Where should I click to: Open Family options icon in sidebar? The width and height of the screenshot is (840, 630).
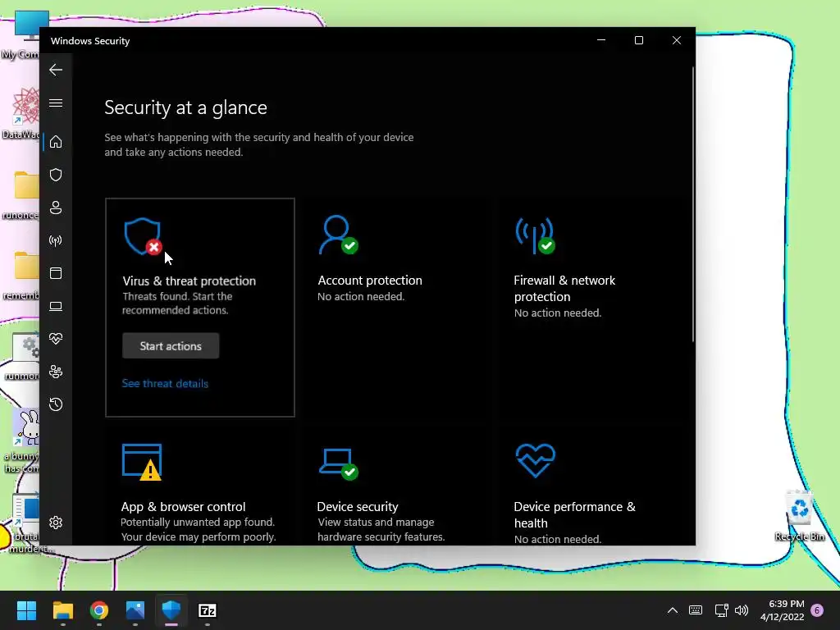[x=56, y=372]
